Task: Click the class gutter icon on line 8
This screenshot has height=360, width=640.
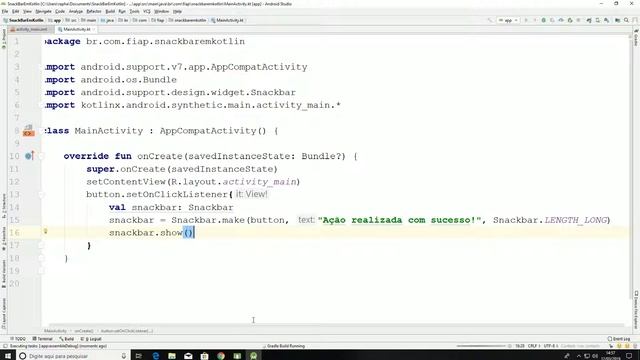Action: coord(28,131)
